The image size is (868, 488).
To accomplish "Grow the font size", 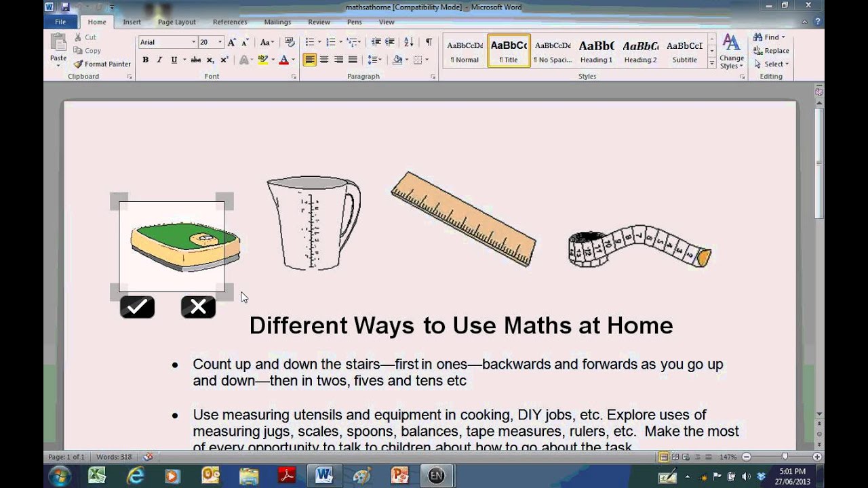I will point(232,42).
